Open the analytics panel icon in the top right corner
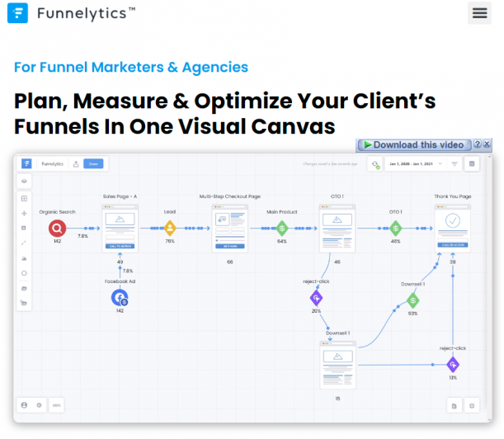 coord(472,164)
